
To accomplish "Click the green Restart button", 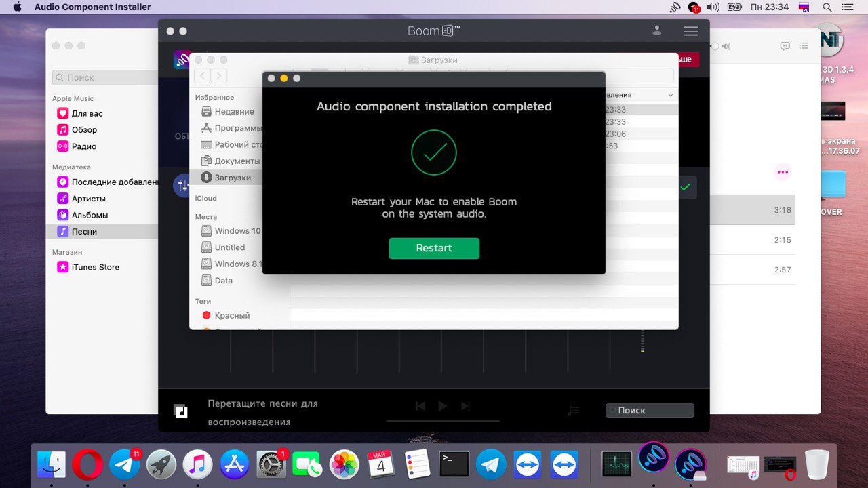I will (434, 248).
